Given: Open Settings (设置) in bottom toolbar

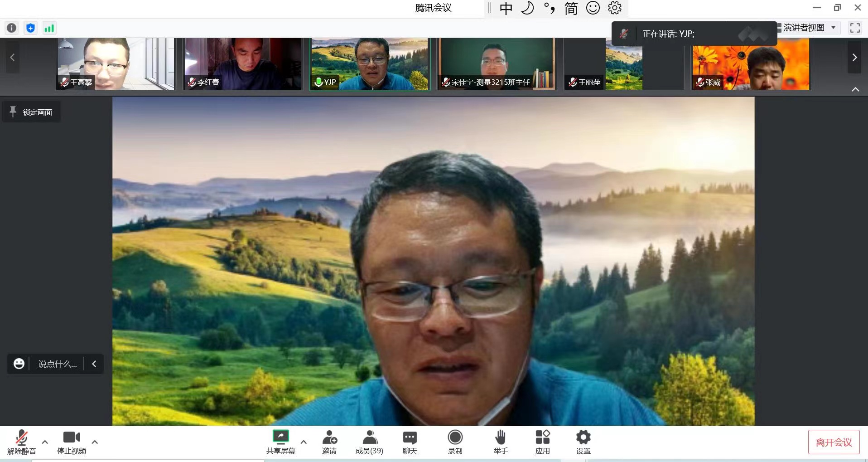Looking at the screenshot, I should [x=583, y=442].
